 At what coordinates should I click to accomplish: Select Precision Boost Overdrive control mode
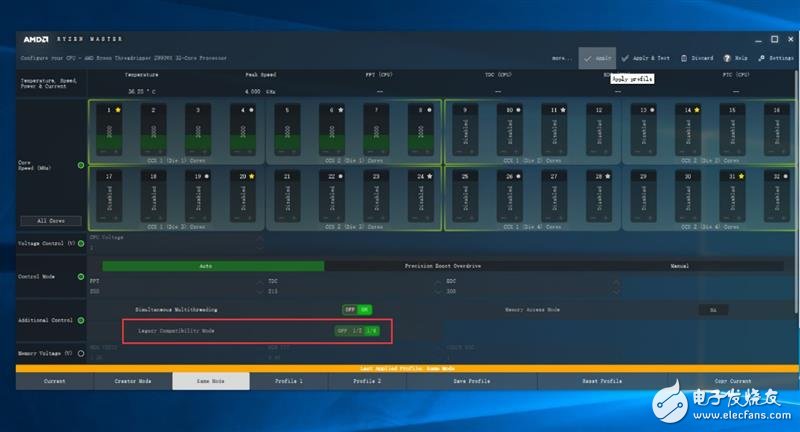click(x=443, y=266)
